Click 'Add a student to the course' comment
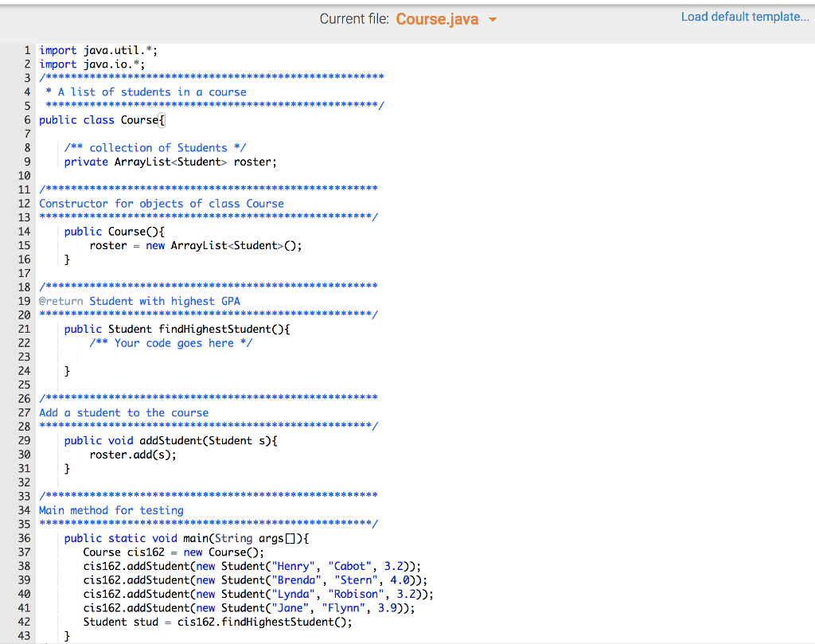 click(x=124, y=412)
